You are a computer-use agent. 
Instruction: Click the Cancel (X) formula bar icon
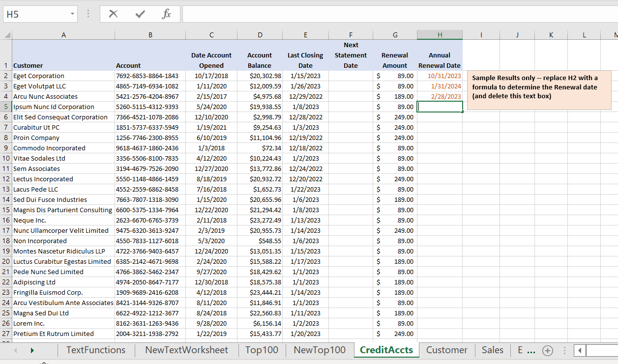(114, 14)
